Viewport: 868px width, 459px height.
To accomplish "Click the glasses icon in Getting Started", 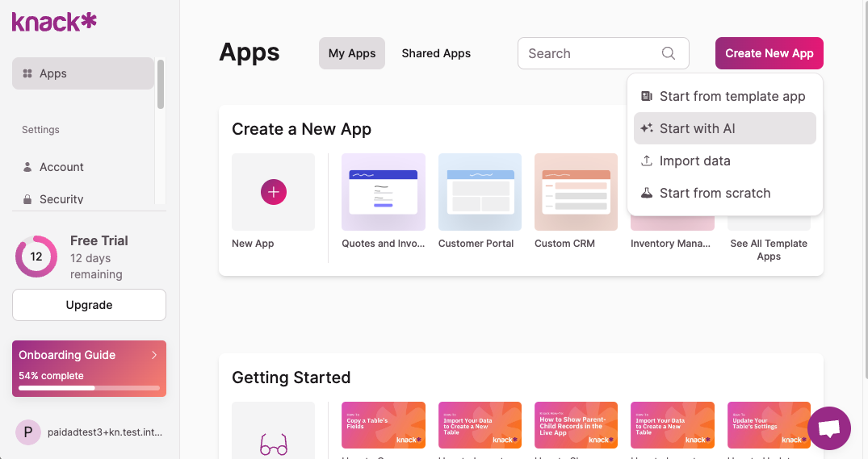I will point(273,443).
